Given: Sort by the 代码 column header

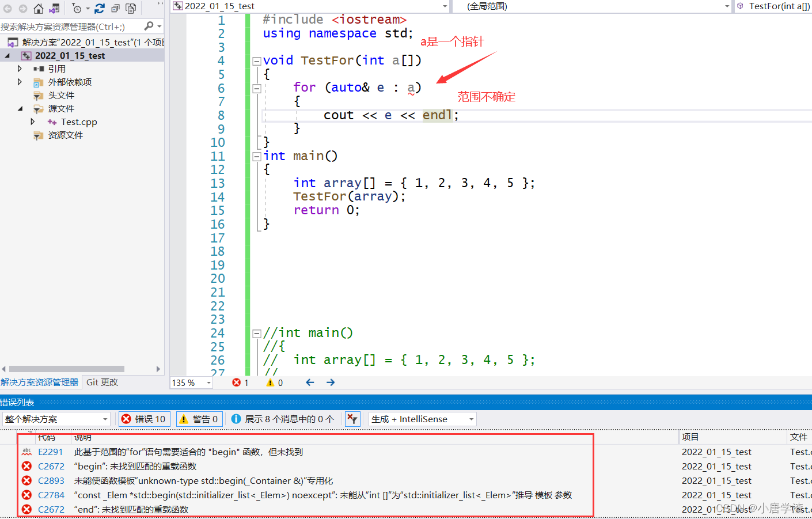Looking at the screenshot, I should coord(47,438).
